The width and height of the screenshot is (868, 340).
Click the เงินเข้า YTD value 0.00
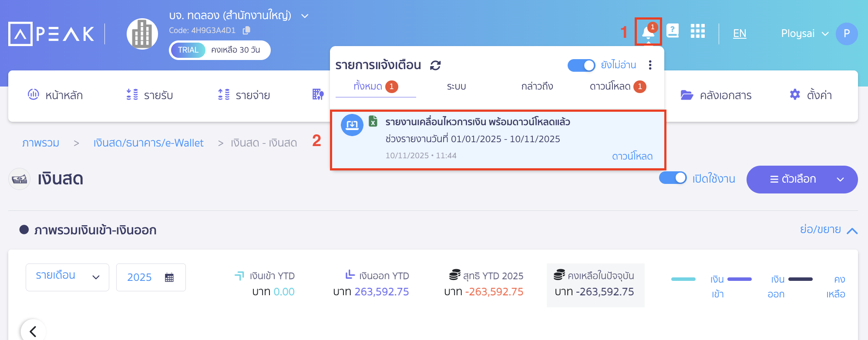pyautogui.click(x=284, y=292)
